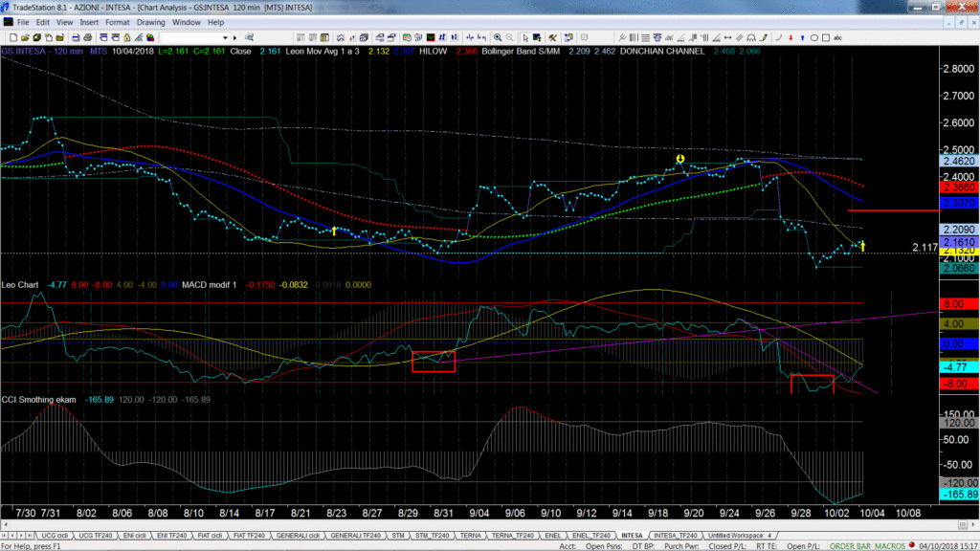Select the horizontal lines drawing tool

pyautogui.click(x=646, y=37)
